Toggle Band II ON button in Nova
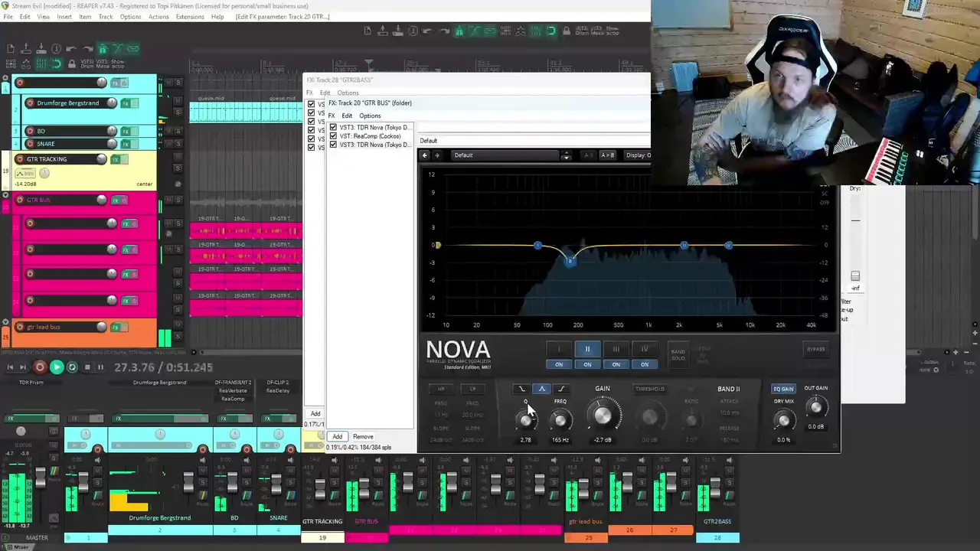 (x=587, y=364)
